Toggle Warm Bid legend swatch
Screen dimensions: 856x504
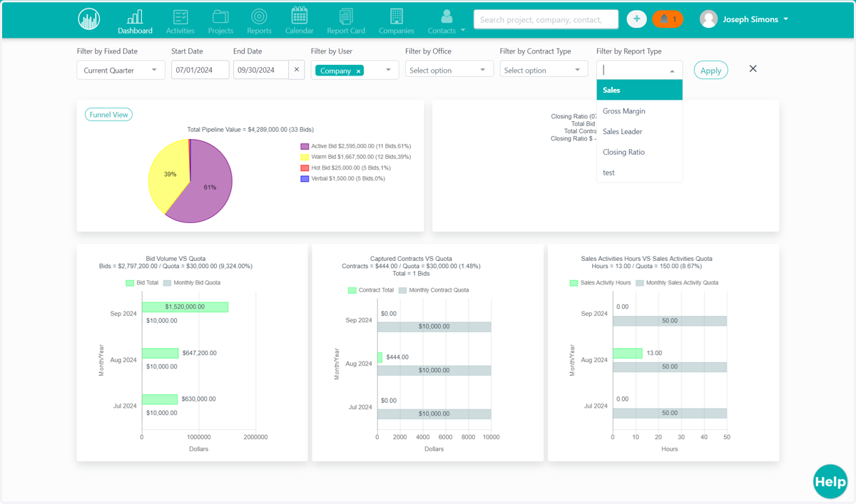(x=305, y=157)
